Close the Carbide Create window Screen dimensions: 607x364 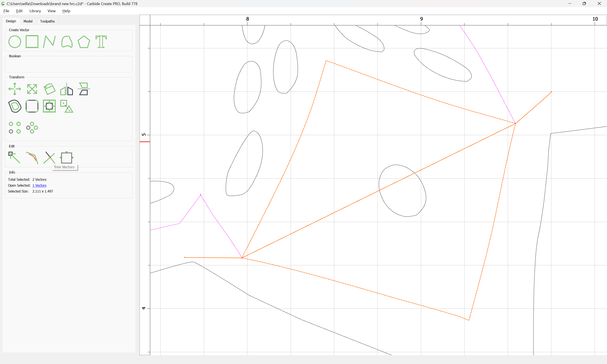pos(599,3)
